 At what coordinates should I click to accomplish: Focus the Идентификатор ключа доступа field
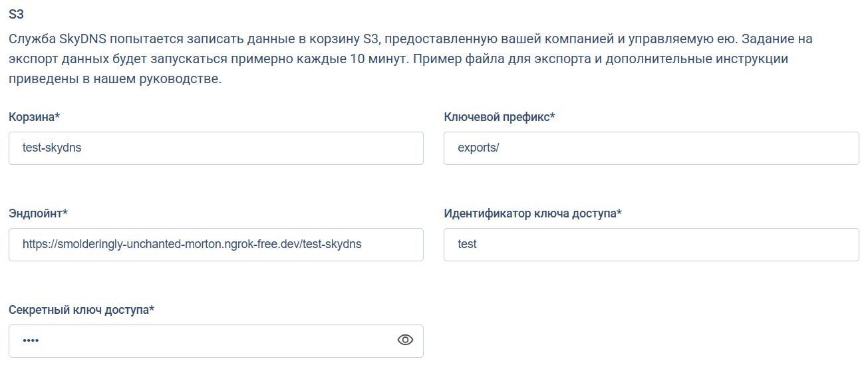pyautogui.click(x=651, y=245)
